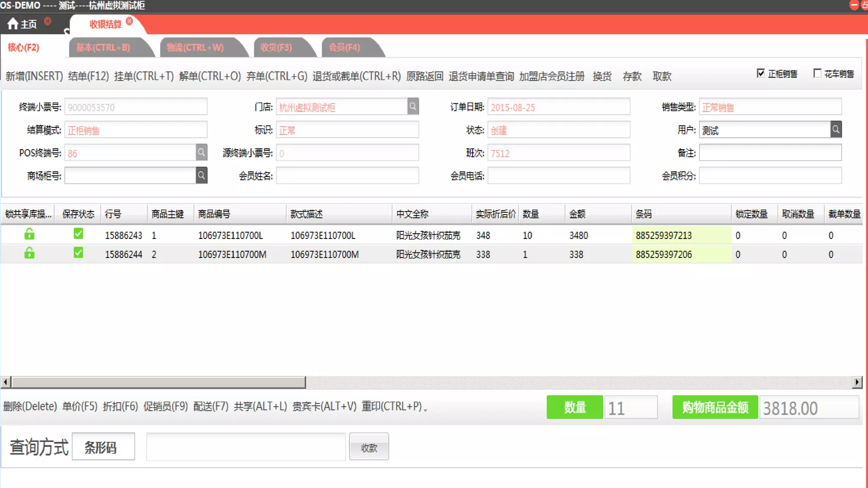Click the left scroll arrow of the horizontal scrollbar

tap(6, 382)
